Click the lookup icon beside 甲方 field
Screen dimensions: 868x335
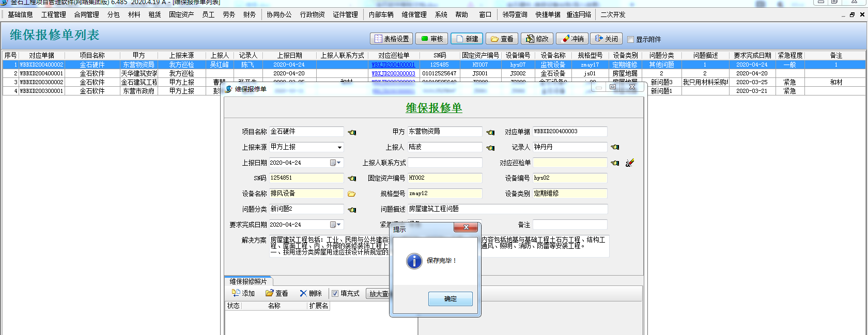[490, 132]
